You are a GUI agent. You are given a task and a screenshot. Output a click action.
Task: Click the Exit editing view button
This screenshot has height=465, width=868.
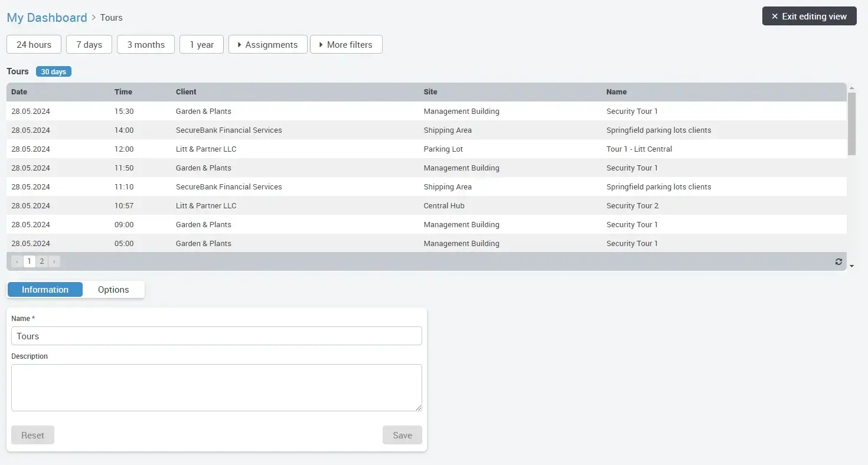tap(809, 16)
